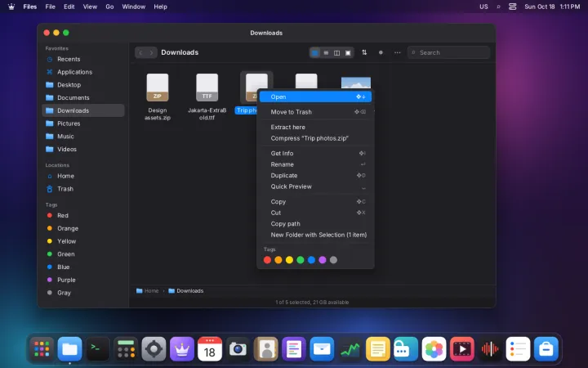Go back using the left chevron
Screen dimensions: 588x368
coord(140,52)
